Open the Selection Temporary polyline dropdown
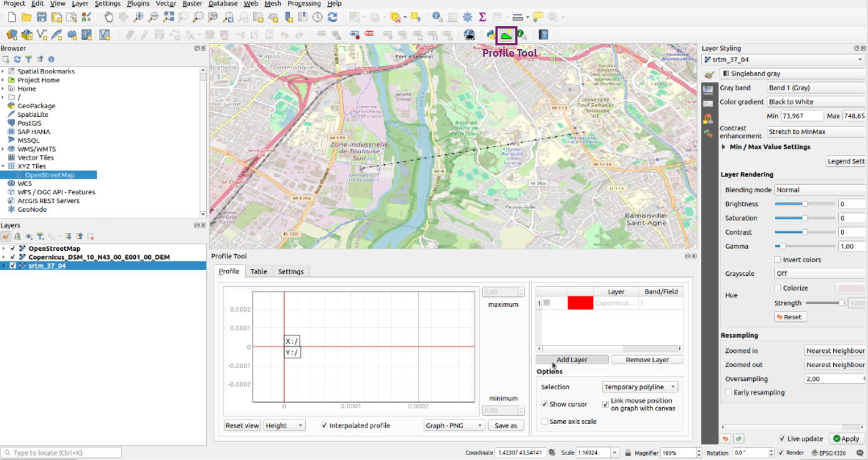 coord(640,387)
